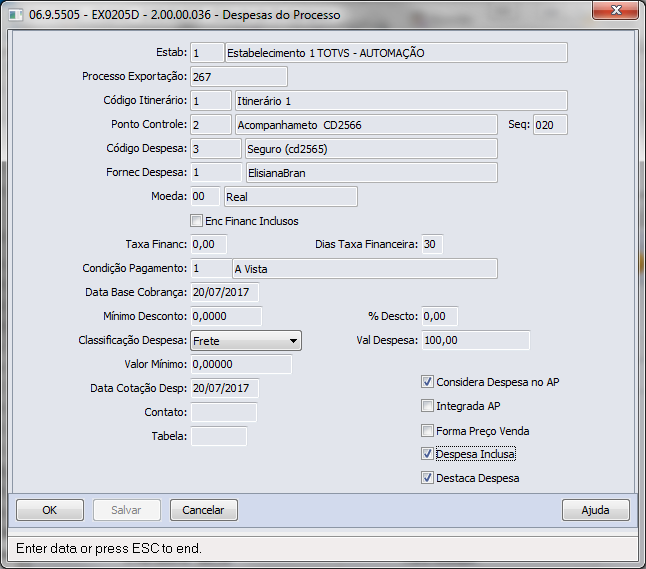The height and width of the screenshot is (569, 646).
Task: Open Classificação Despesa dropdown showing Frete
Action: pos(246,341)
